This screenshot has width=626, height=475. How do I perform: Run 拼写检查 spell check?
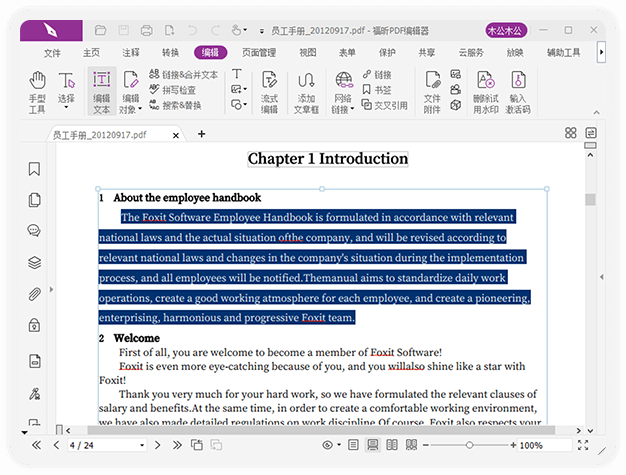172,90
